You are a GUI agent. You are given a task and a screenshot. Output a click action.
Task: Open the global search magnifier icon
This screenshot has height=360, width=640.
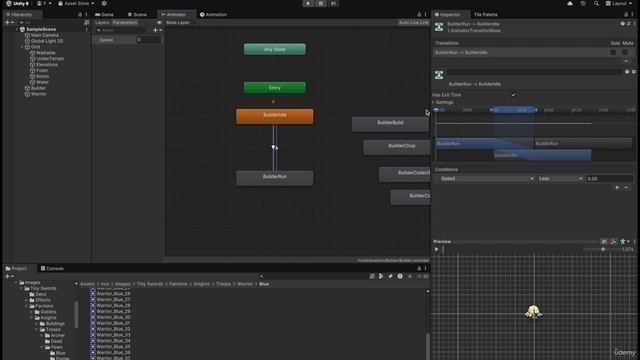(x=596, y=3)
